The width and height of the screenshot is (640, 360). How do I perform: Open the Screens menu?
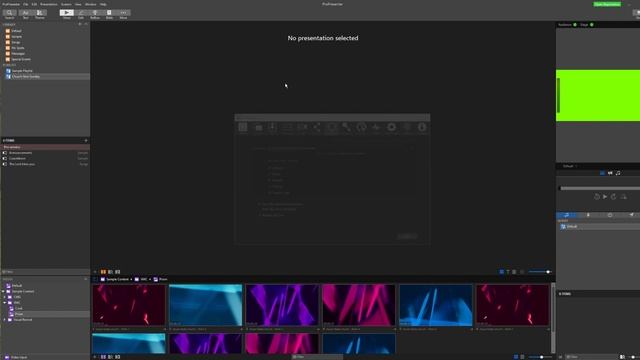pos(66,4)
